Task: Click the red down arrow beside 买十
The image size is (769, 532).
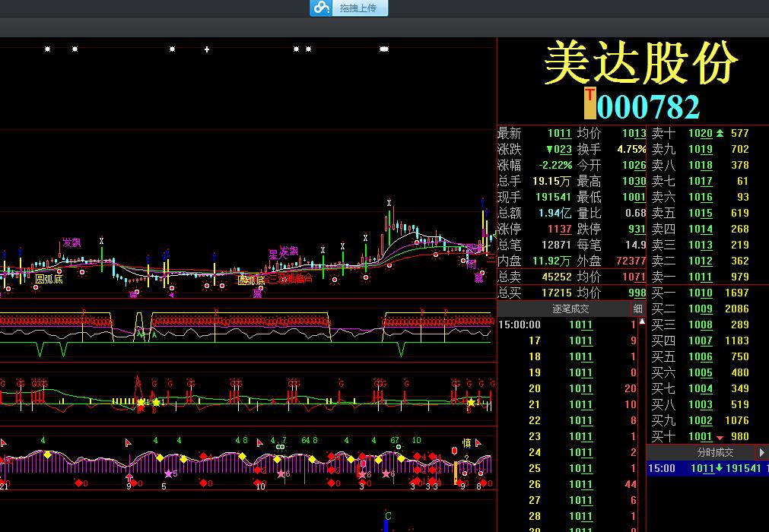Action: pos(720,438)
